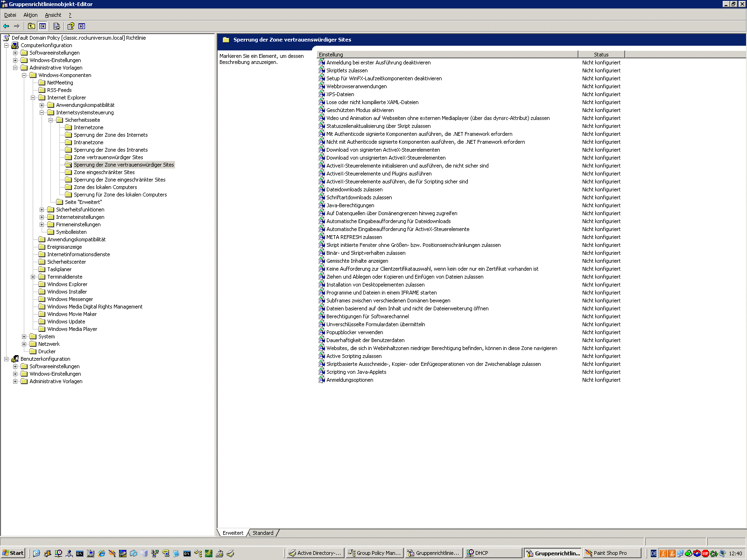Switch to Group Policy Management taskbar window
Viewport: 747px width, 560px height.
(x=374, y=553)
